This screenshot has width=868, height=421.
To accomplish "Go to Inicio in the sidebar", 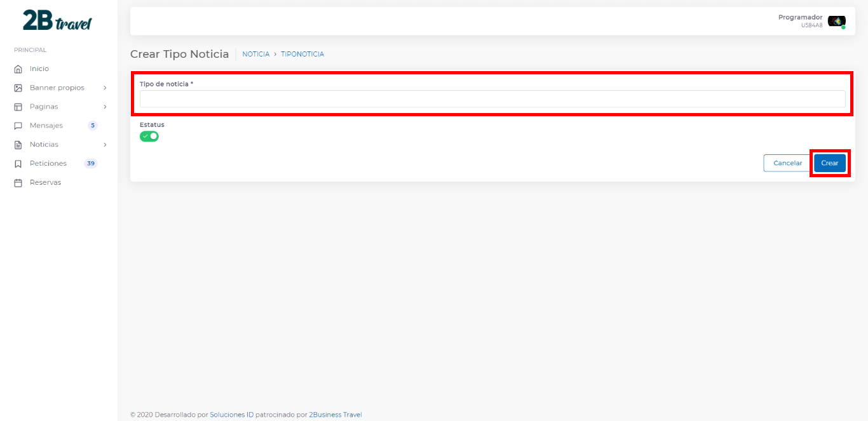I will coord(39,69).
